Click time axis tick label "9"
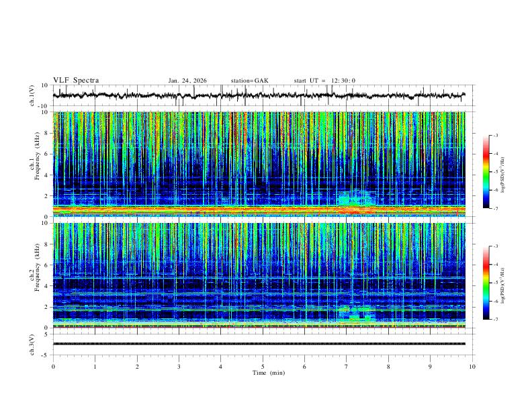Screen dimensions: 532x411 [x=430, y=367]
